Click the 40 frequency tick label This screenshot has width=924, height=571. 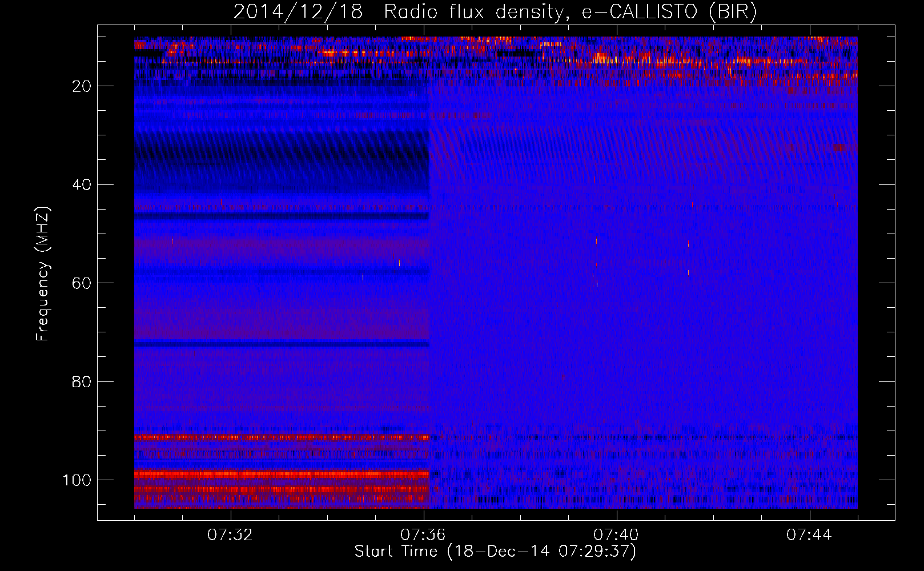[x=82, y=185]
